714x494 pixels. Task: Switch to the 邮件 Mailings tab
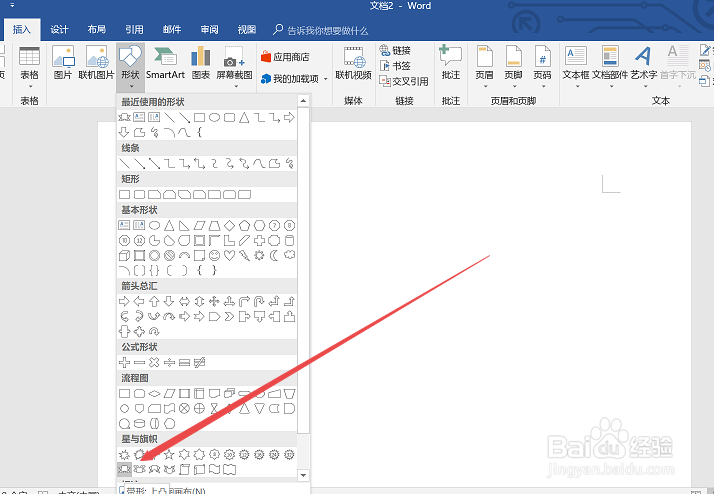[172, 30]
